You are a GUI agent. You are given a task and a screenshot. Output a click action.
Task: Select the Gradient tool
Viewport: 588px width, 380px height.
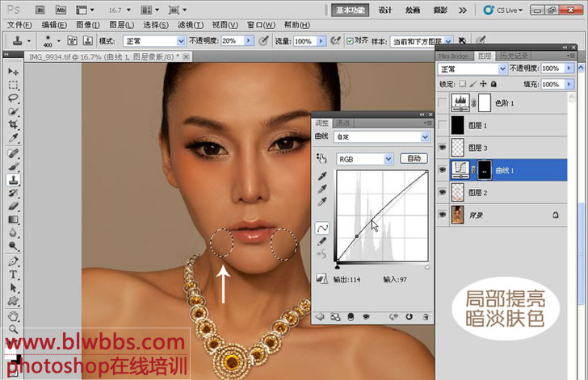click(13, 219)
